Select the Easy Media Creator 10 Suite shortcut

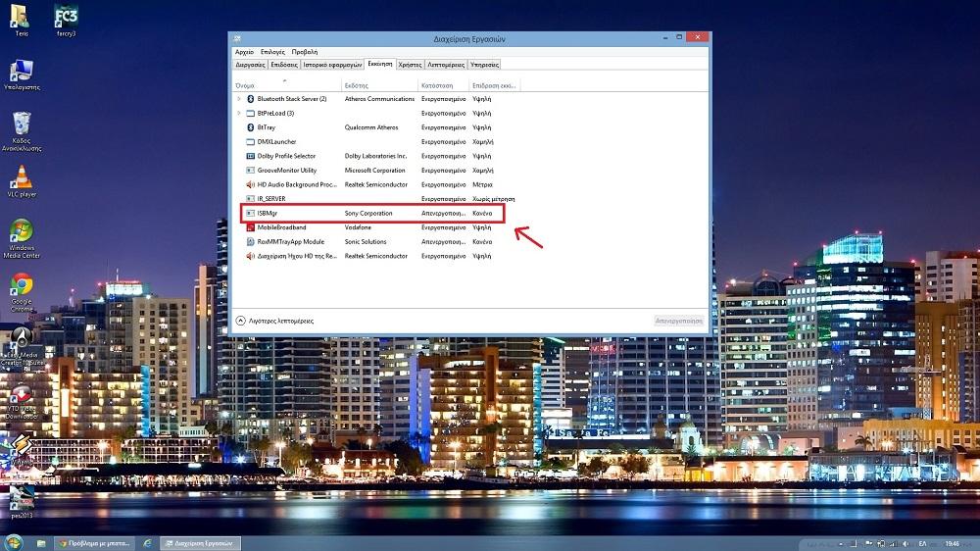(22, 346)
